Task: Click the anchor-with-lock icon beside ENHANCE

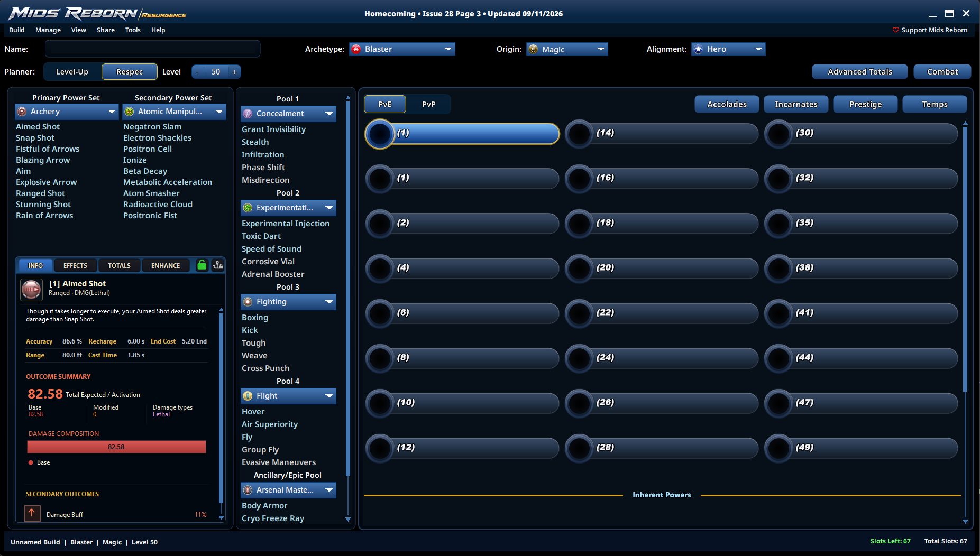Action: pyautogui.click(x=218, y=265)
